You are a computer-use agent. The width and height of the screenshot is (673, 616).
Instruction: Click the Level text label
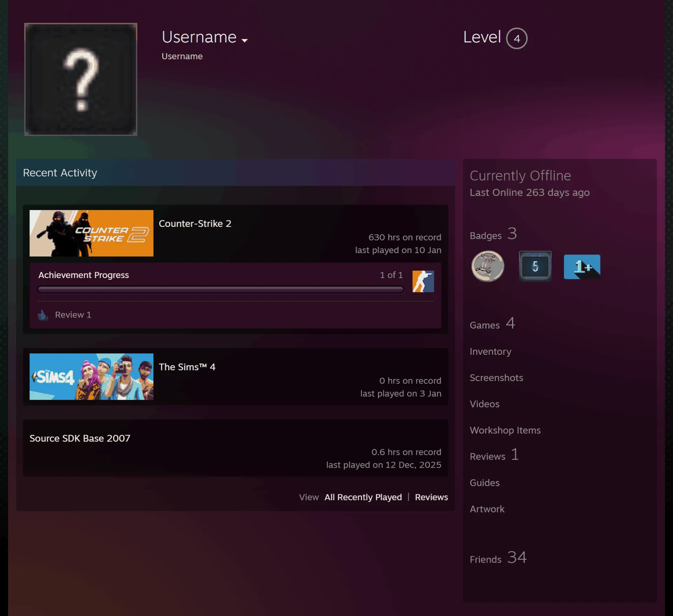[x=482, y=37]
